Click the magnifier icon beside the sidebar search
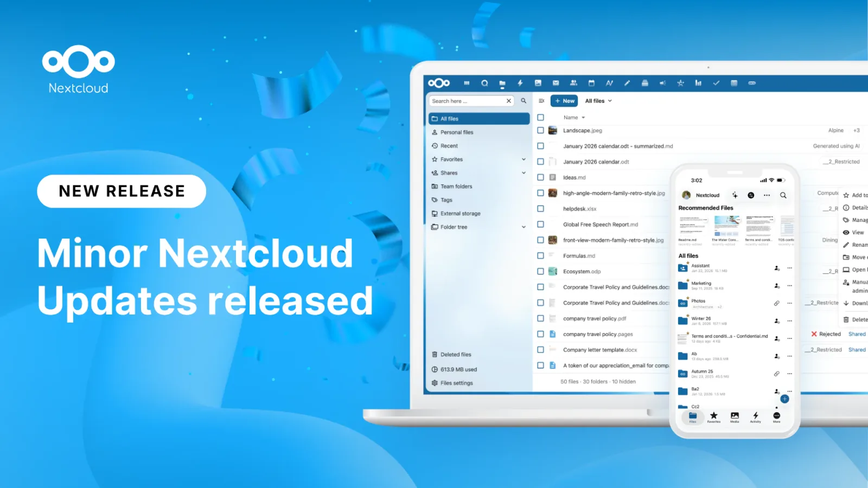The width and height of the screenshot is (868, 488). (524, 101)
